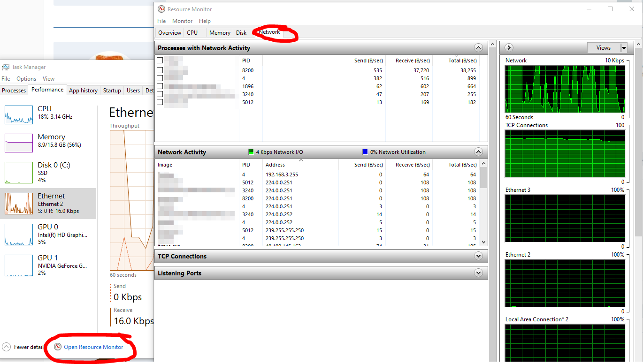Select the GPU 1 NVIDIA graph thumbnail

click(19, 265)
